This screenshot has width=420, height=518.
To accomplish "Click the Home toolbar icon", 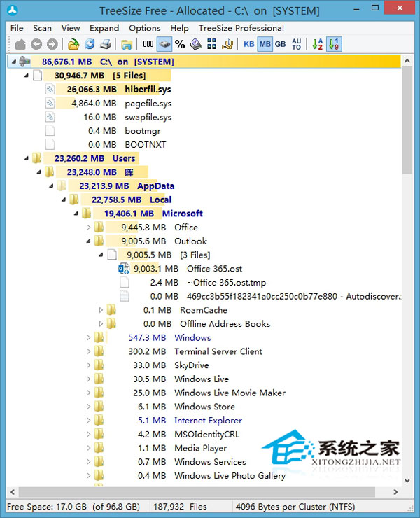I will [x=20, y=44].
